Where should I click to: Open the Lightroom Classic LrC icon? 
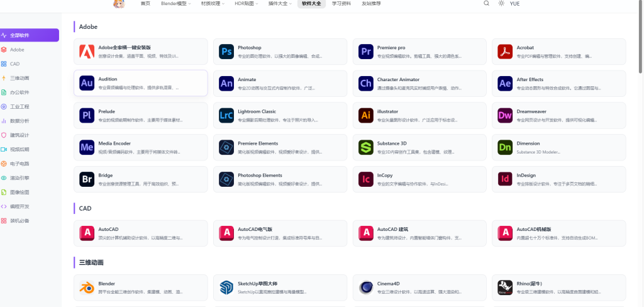click(226, 115)
